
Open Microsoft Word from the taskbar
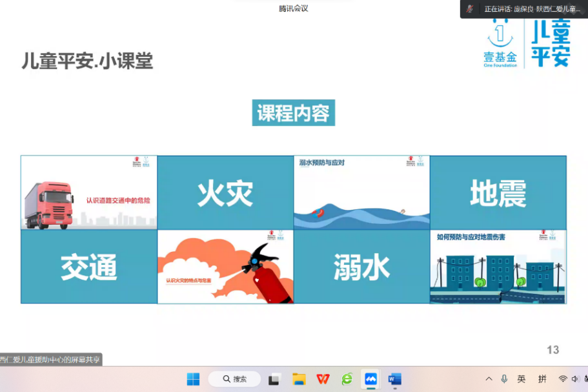point(394,379)
